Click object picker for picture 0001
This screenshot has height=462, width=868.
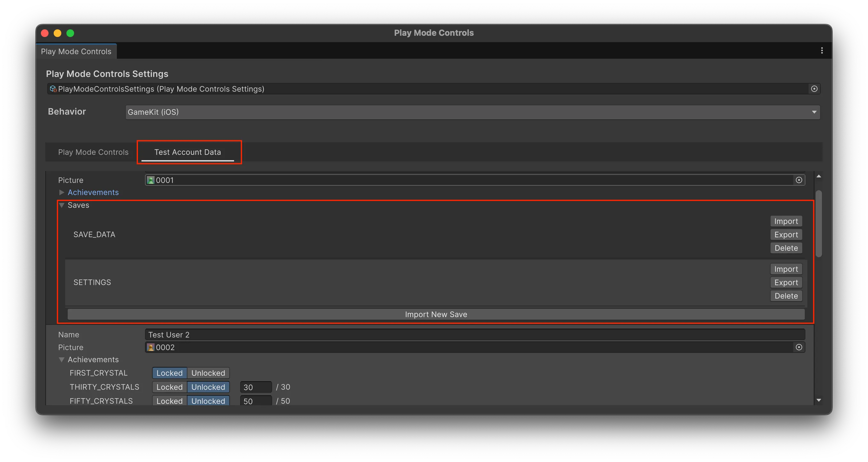tap(799, 180)
